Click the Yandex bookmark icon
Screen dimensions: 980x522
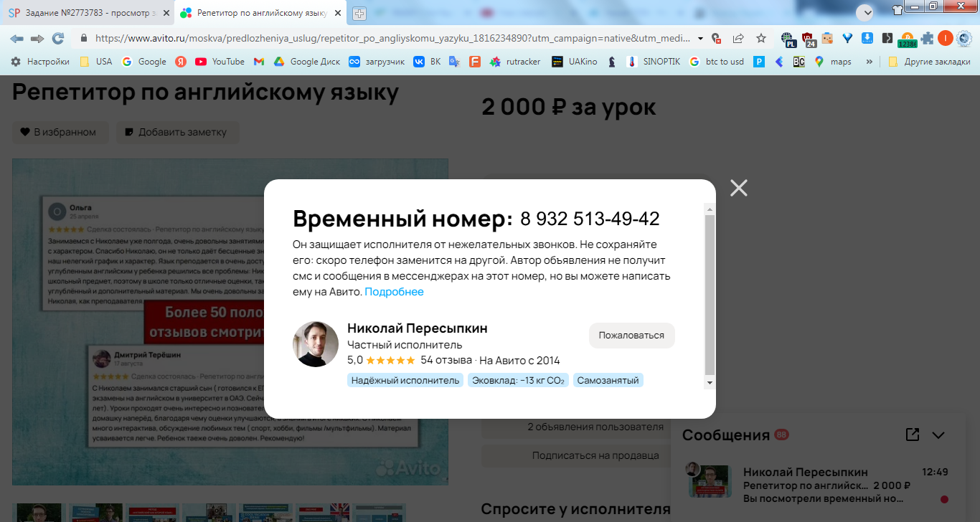(x=181, y=62)
